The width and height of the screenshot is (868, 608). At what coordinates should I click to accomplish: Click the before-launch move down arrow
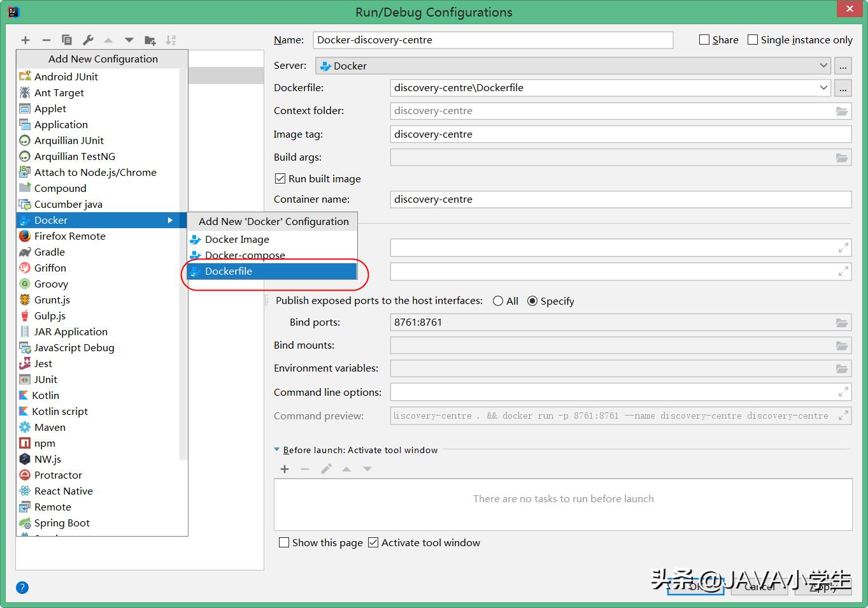(367, 469)
